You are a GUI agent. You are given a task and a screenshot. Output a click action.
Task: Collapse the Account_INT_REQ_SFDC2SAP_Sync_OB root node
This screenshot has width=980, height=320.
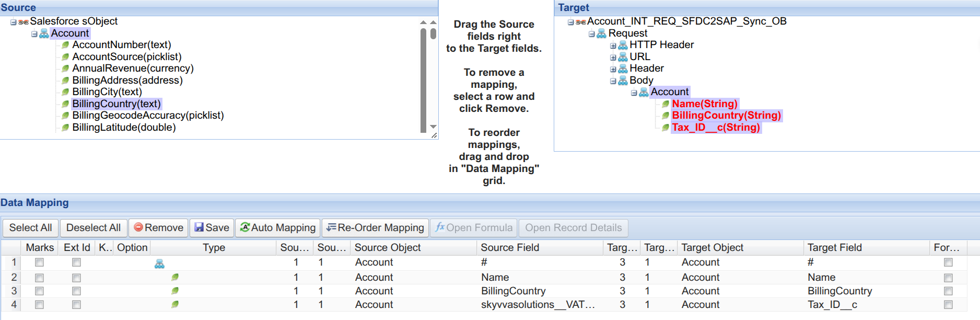571,22
